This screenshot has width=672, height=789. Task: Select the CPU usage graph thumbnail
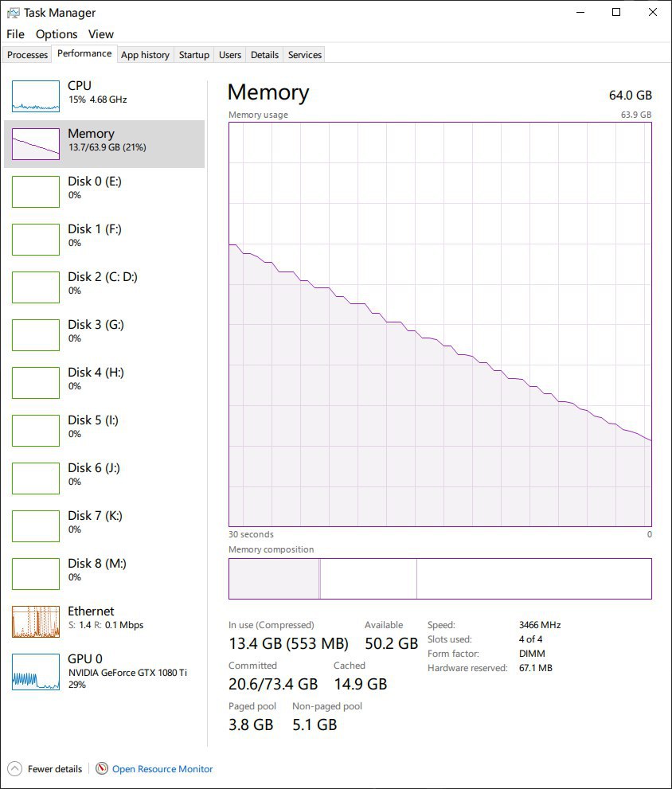pyautogui.click(x=36, y=96)
